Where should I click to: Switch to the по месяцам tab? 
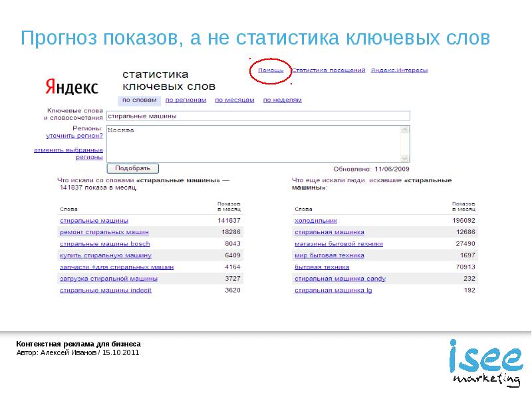pyautogui.click(x=235, y=100)
